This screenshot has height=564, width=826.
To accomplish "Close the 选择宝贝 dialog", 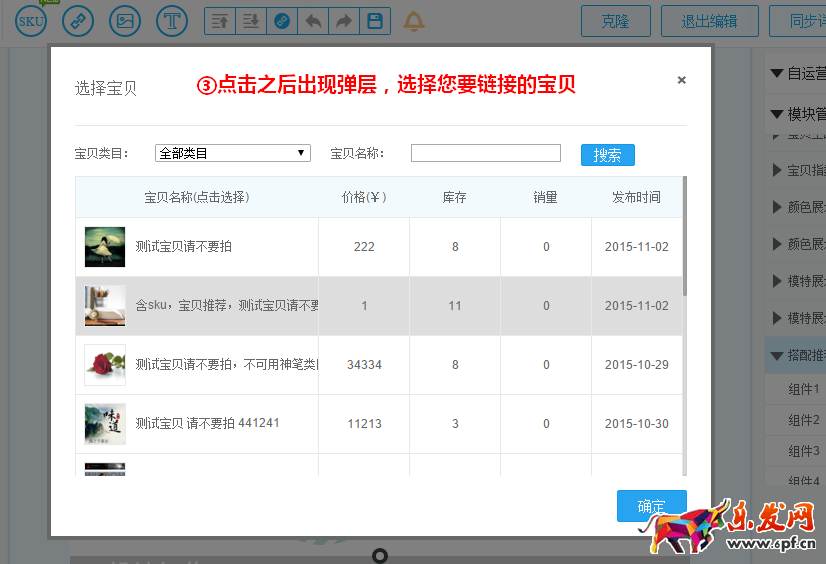I will pos(682,80).
